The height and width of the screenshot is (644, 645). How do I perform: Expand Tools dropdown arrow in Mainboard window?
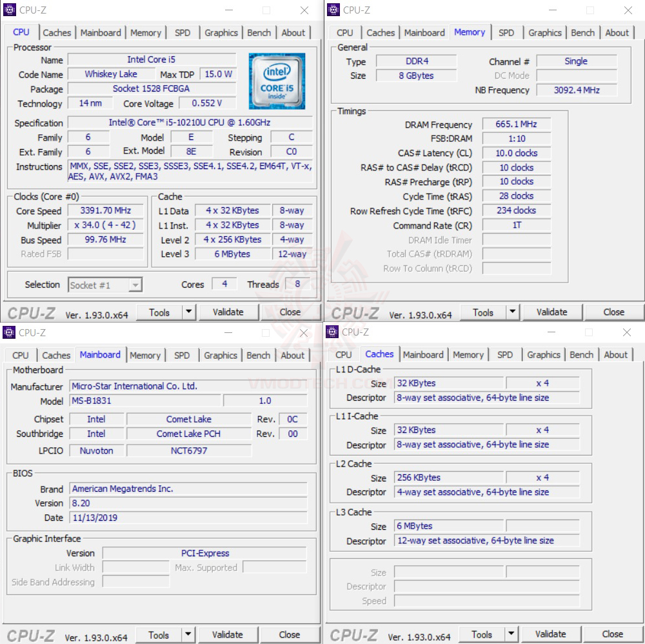188,634
